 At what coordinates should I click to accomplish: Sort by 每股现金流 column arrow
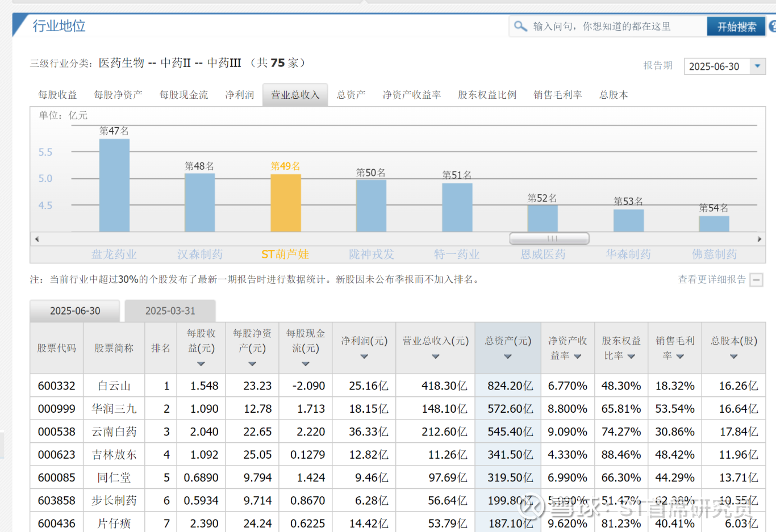305,364
